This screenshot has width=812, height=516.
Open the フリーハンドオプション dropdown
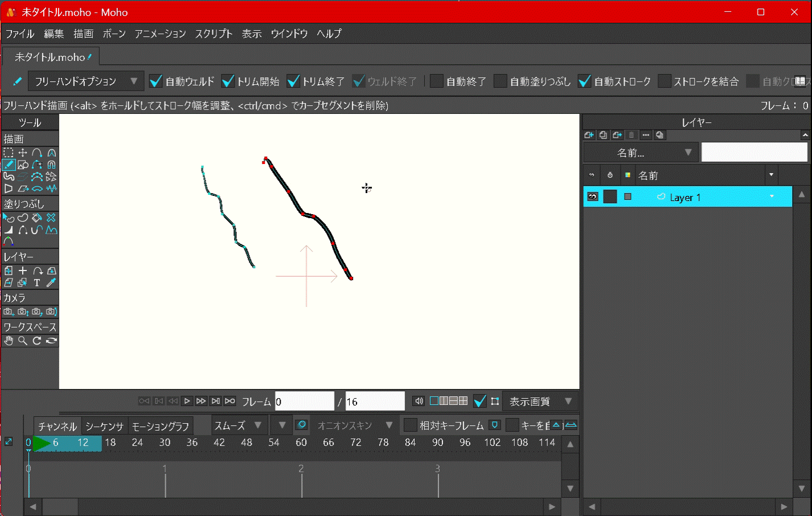coord(85,81)
